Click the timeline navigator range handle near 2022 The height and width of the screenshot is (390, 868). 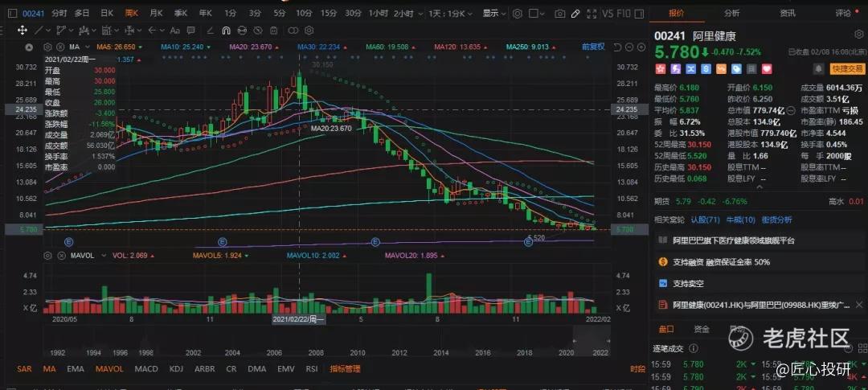[x=608, y=341]
